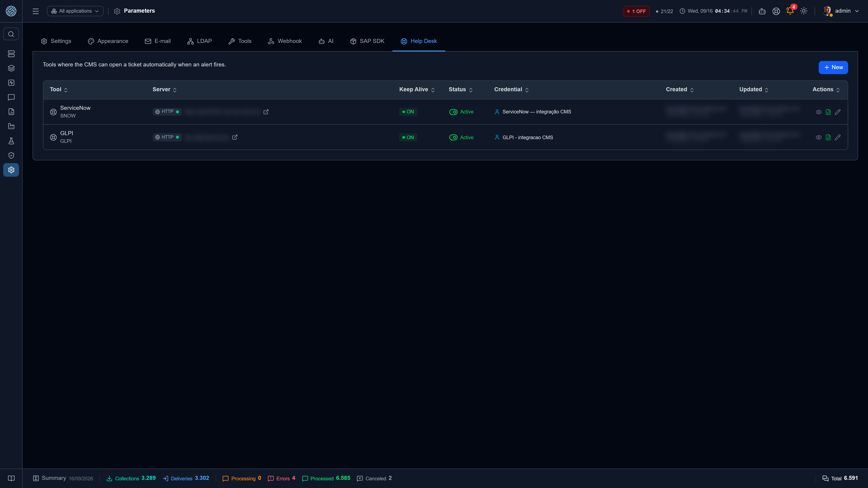Sort table by Tool column

(59, 90)
